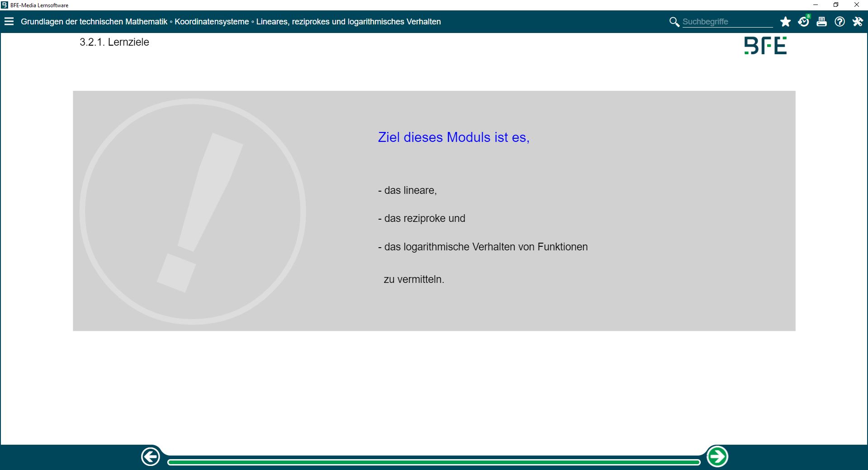Click the magnifying glass search icon
868x470 pixels.
(x=674, y=22)
